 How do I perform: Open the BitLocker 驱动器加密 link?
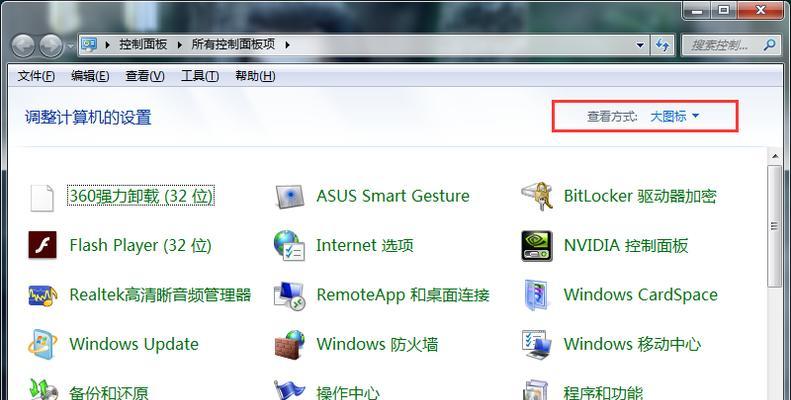640,196
